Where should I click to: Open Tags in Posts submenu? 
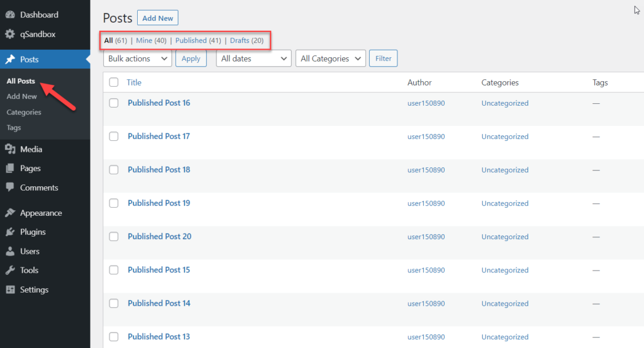tap(14, 127)
